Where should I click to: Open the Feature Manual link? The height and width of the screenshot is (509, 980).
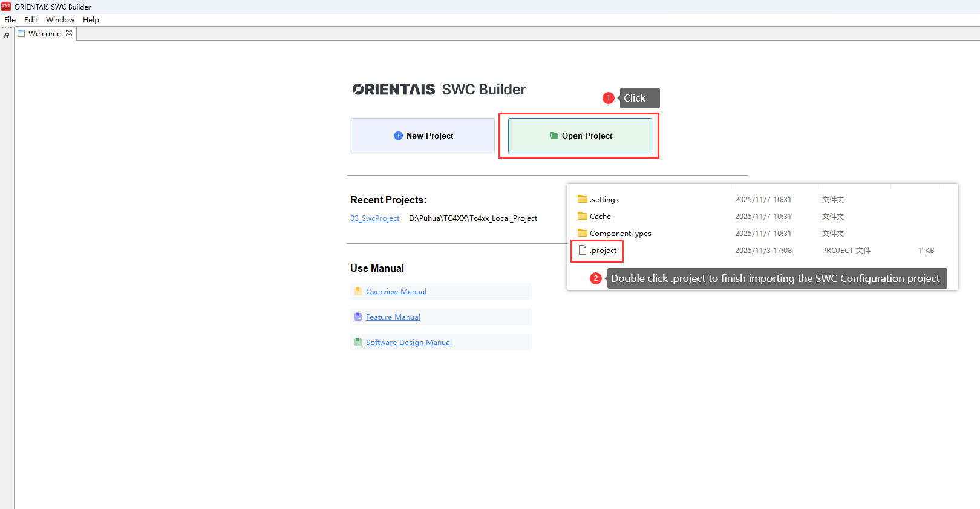393,317
